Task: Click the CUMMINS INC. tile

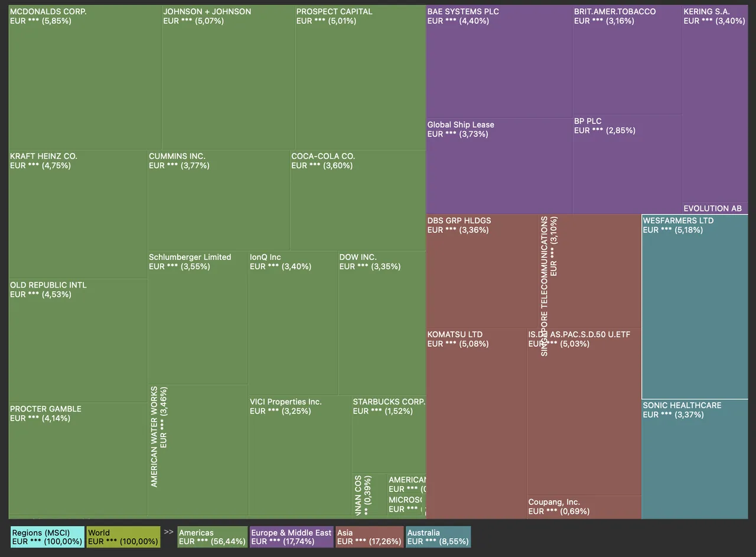Action: pyautogui.click(x=219, y=200)
